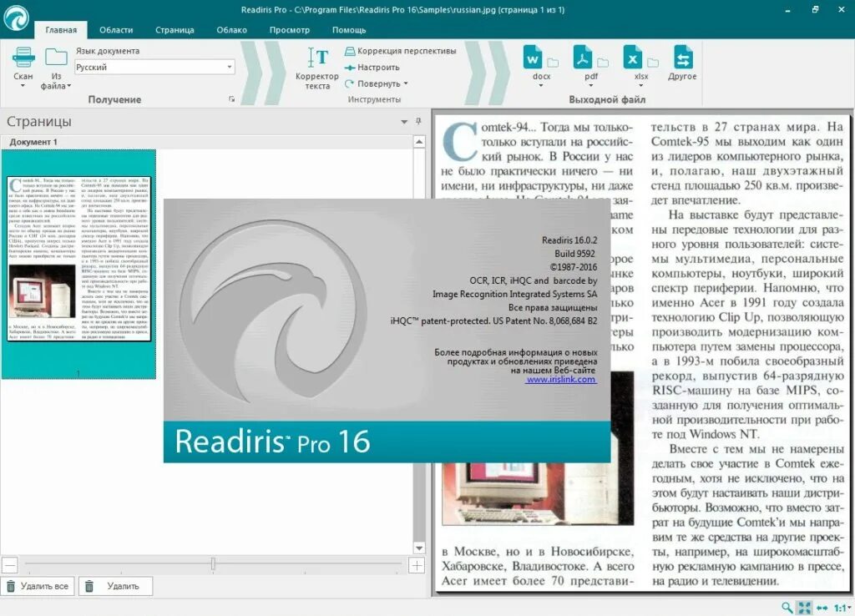
Task: Open the www.irislink.com link
Action: click(x=560, y=380)
